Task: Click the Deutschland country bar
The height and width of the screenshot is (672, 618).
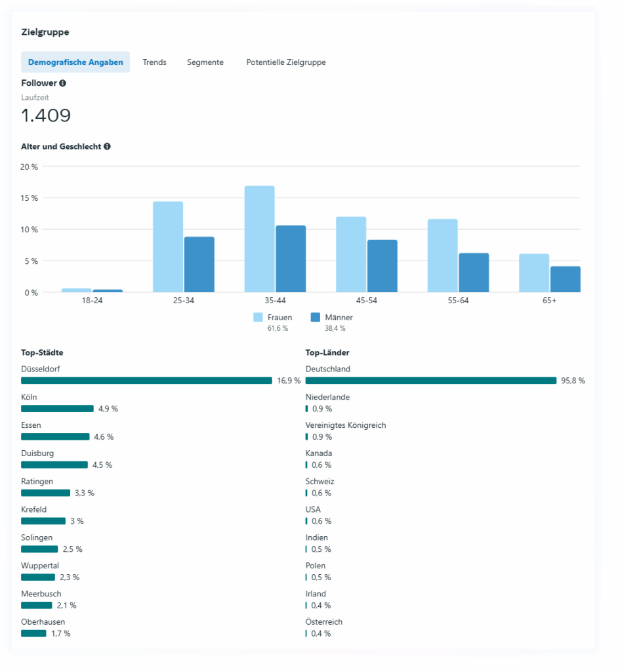Action: tap(431, 381)
